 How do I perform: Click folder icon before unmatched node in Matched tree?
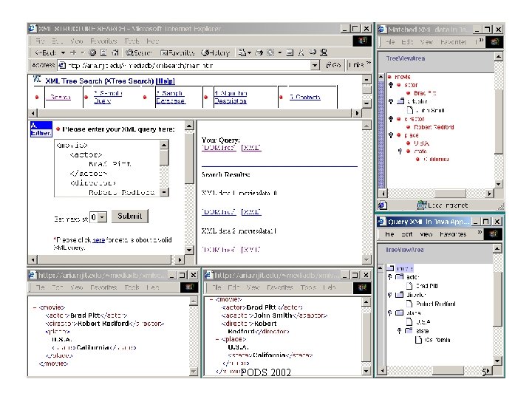400,101
